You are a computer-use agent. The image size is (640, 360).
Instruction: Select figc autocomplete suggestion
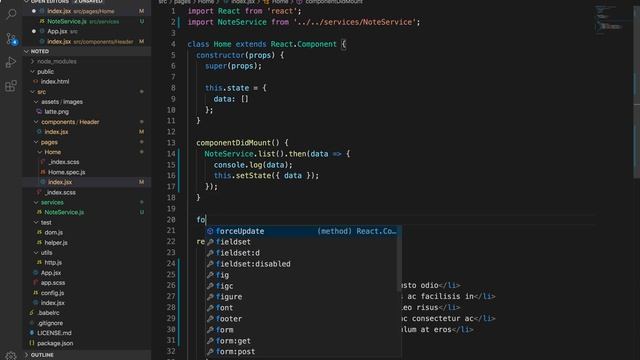click(x=303, y=286)
